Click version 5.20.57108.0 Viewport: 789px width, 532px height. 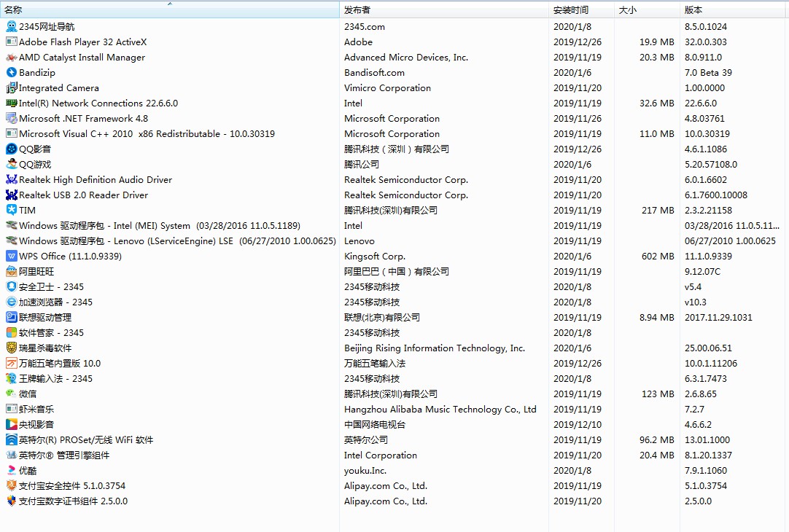(710, 165)
